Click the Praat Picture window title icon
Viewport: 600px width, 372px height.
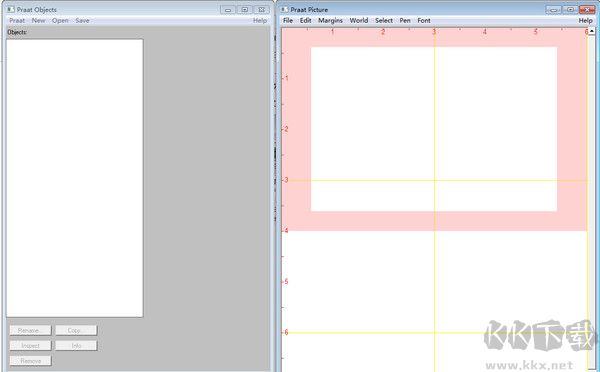[x=284, y=9]
